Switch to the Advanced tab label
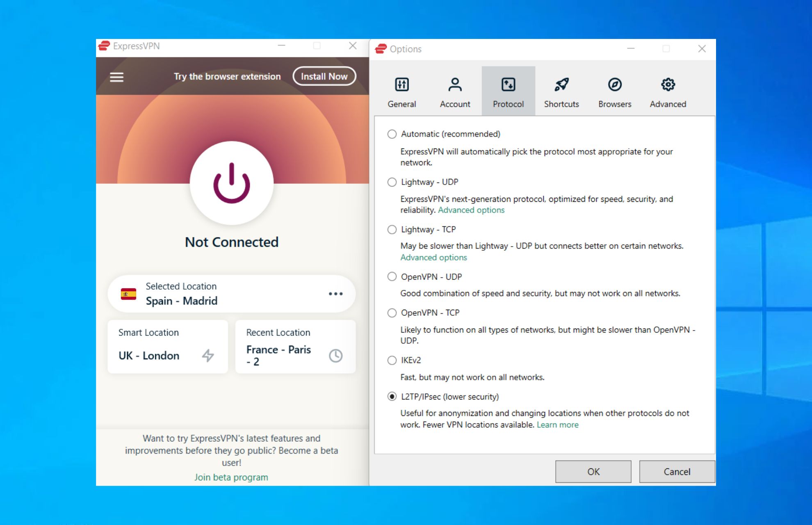Screen dimensions: 812x525 coord(668,104)
